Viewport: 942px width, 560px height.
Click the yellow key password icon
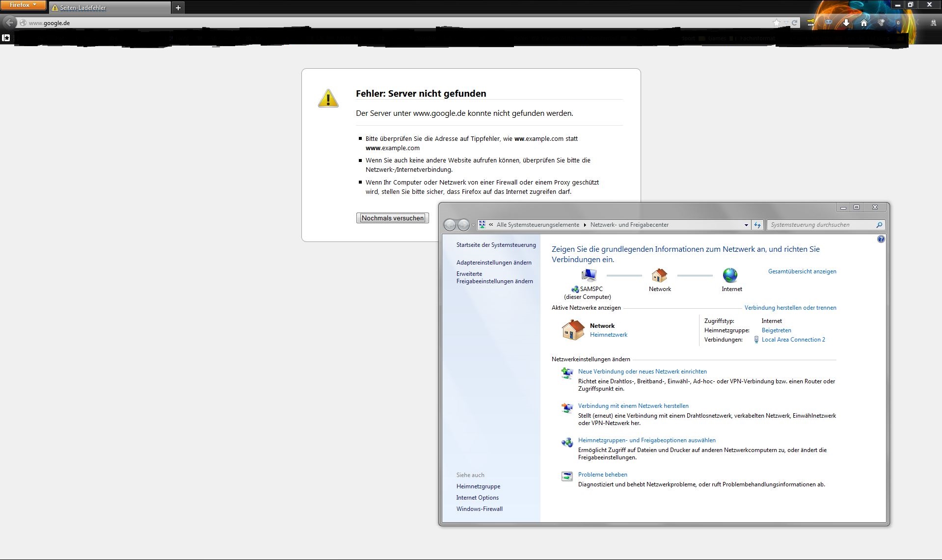811,23
